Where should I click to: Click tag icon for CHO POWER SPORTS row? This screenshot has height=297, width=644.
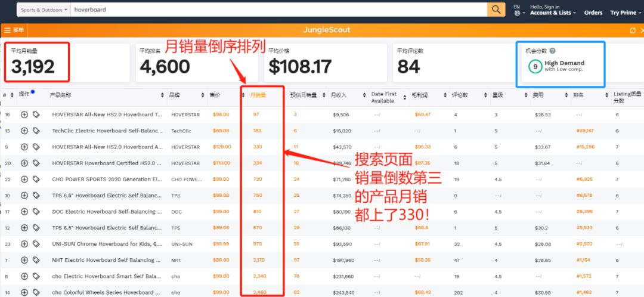coord(36,179)
